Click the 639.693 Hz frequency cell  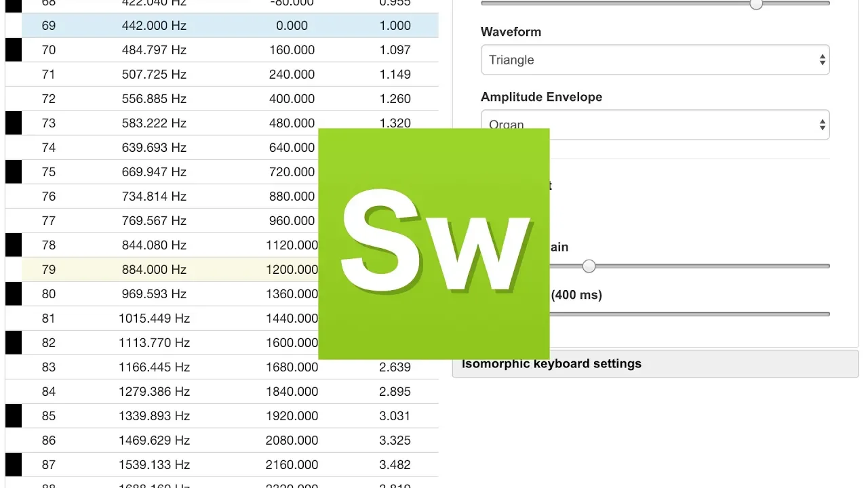(x=154, y=148)
